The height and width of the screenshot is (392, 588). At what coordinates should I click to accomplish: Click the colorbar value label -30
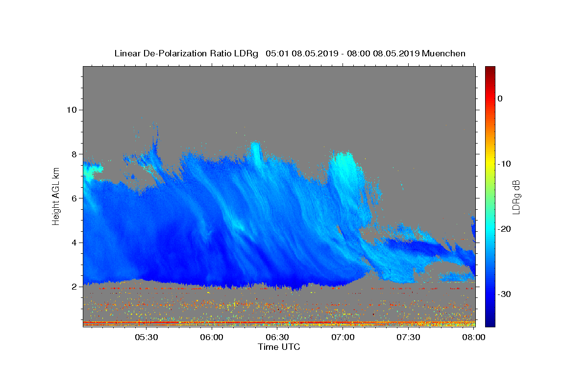(x=504, y=294)
